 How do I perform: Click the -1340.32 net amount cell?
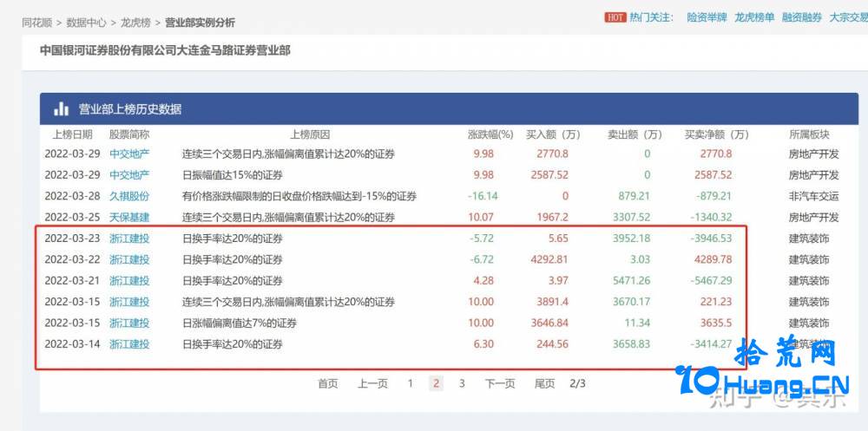(x=711, y=218)
